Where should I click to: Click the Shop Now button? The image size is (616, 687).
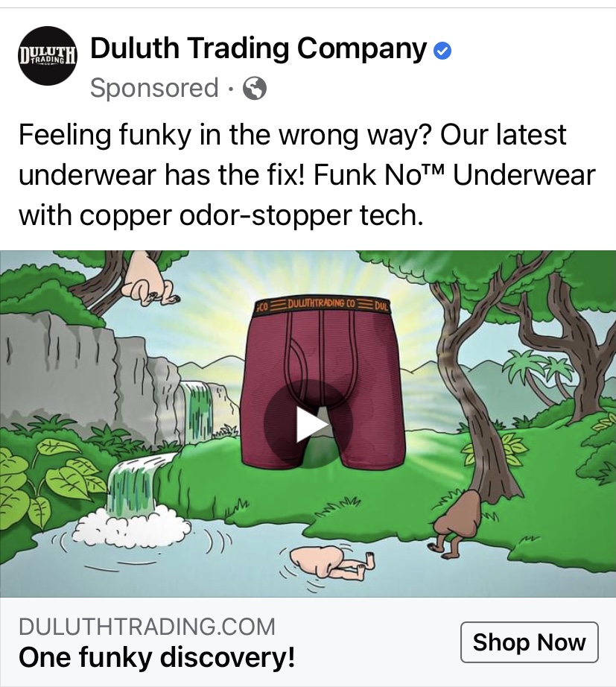[x=530, y=642]
